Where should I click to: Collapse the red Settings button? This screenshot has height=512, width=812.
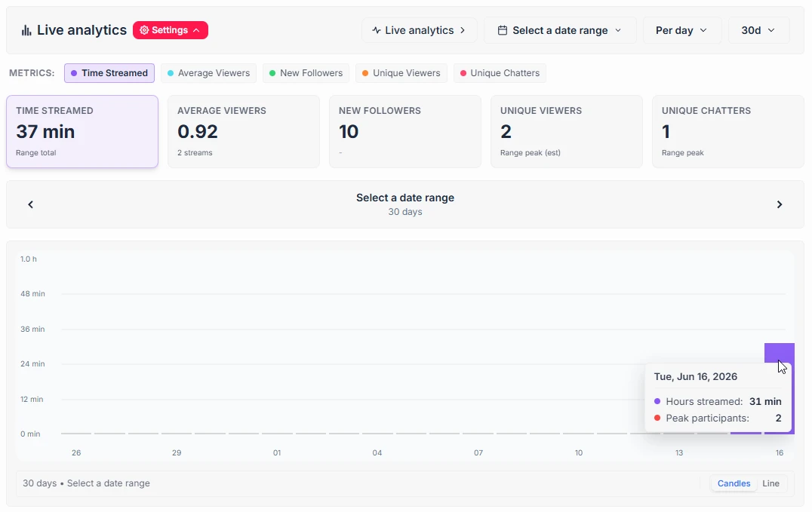171,30
